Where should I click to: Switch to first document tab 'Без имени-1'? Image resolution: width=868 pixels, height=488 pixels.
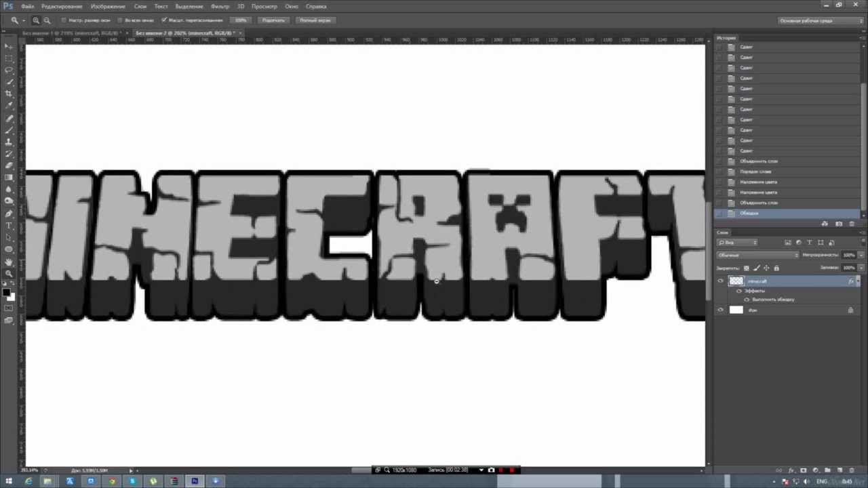tap(71, 33)
